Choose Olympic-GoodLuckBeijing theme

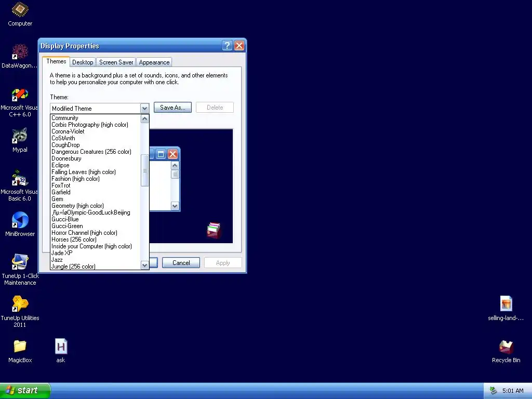(96, 212)
